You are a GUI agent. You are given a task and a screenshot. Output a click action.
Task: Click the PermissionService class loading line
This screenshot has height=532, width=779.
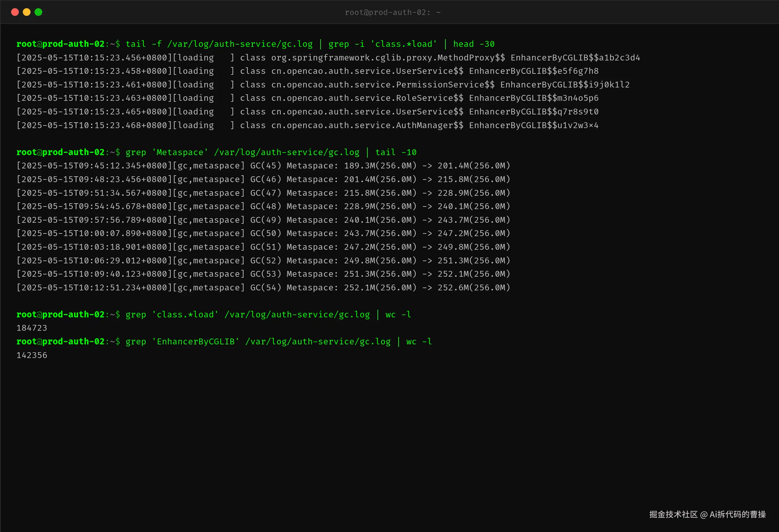(x=323, y=85)
